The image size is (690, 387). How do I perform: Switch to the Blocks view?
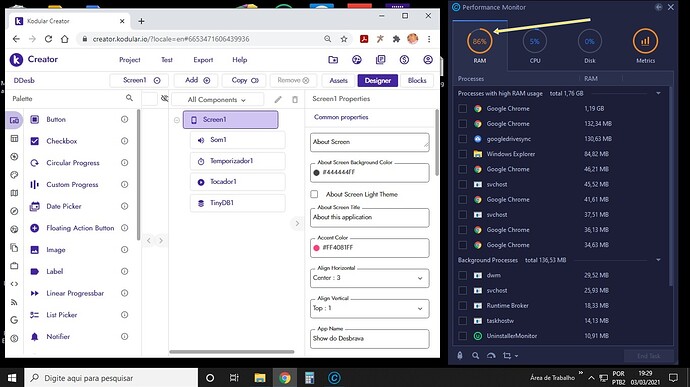pyautogui.click(x=417, y=80)
